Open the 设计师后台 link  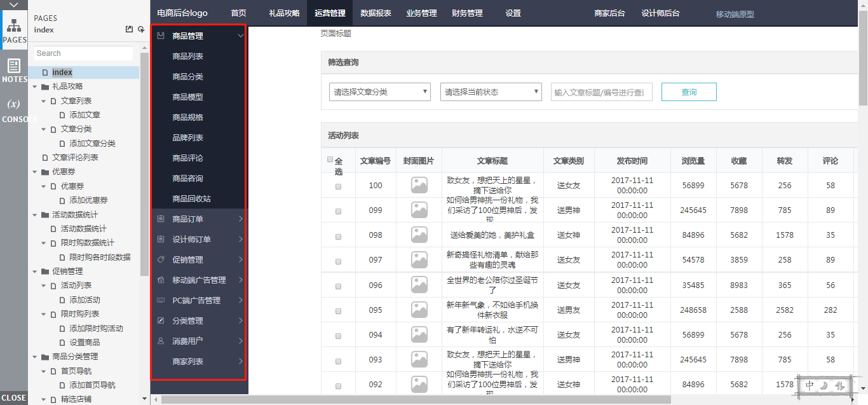click(x=660, y=13)
